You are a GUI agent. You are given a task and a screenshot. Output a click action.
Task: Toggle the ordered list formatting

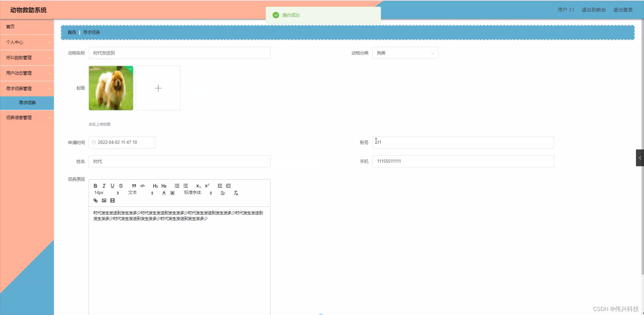[x=177, y=186]
